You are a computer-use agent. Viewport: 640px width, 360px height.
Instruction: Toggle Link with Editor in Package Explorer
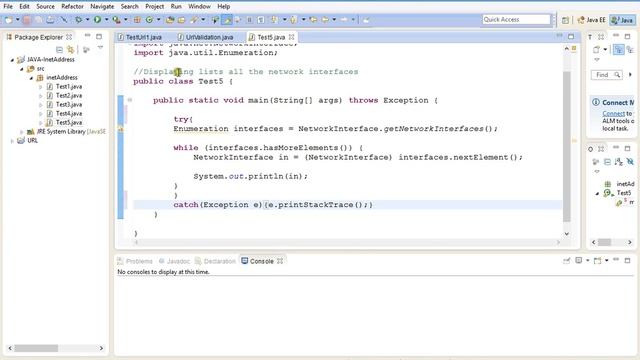(71, 49)
